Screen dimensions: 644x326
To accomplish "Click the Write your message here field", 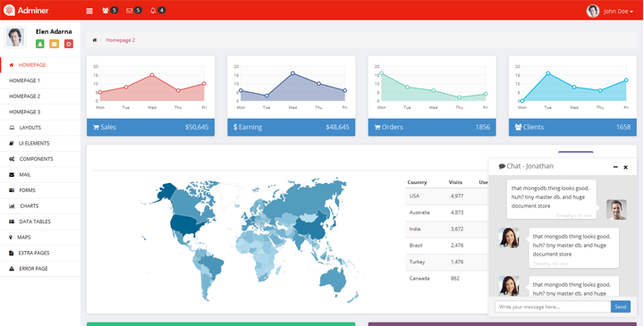I will pyautogui.click(x=553, y=306).
